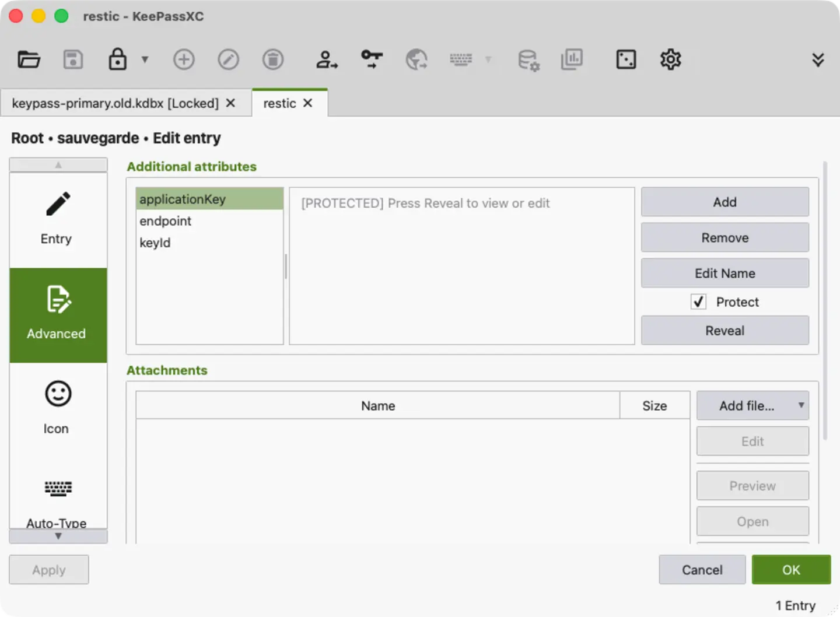Screen dimensions: 840x617
Task: Click the Add attribute button
Action: 725,202
